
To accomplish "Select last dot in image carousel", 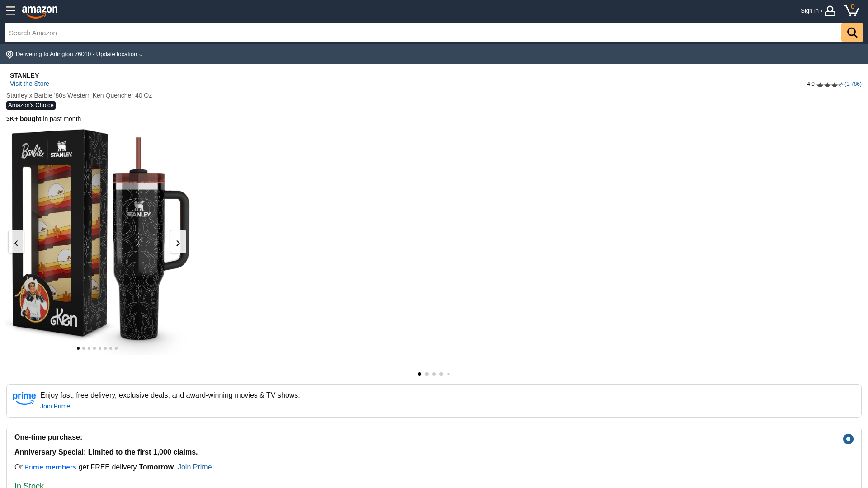I will tap(116, 348).
